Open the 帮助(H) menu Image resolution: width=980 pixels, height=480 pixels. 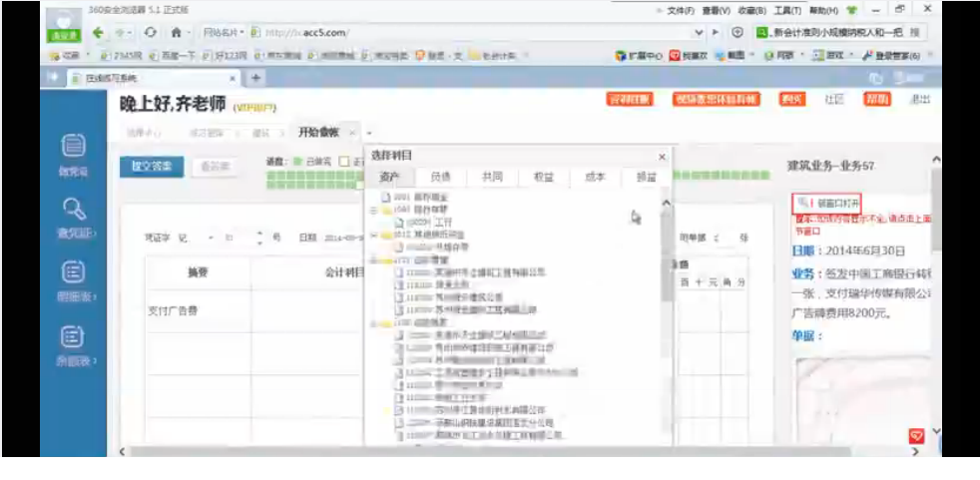[823, 11]
